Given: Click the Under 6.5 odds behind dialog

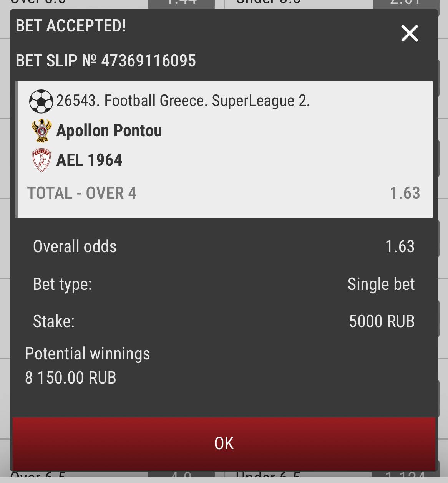Looking at the screenshot, I should 405,477.
